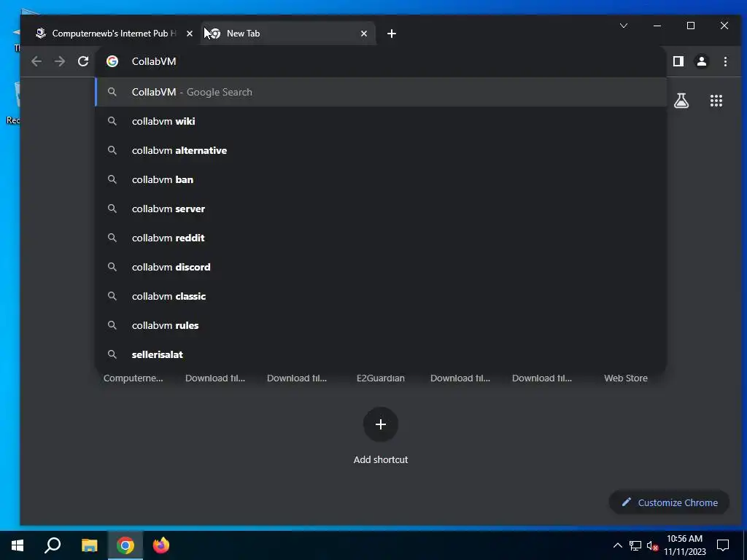Click the address bar with CollabVM text
The height and width of the screenshot is (560, 747).
(381, 61)
